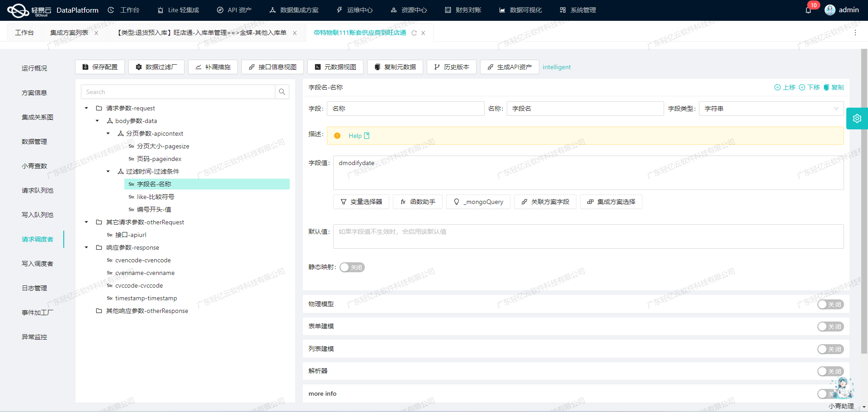Click the 过滤时间-过滤条件 node icon
The image size is (868, 412).
point(121,171)
